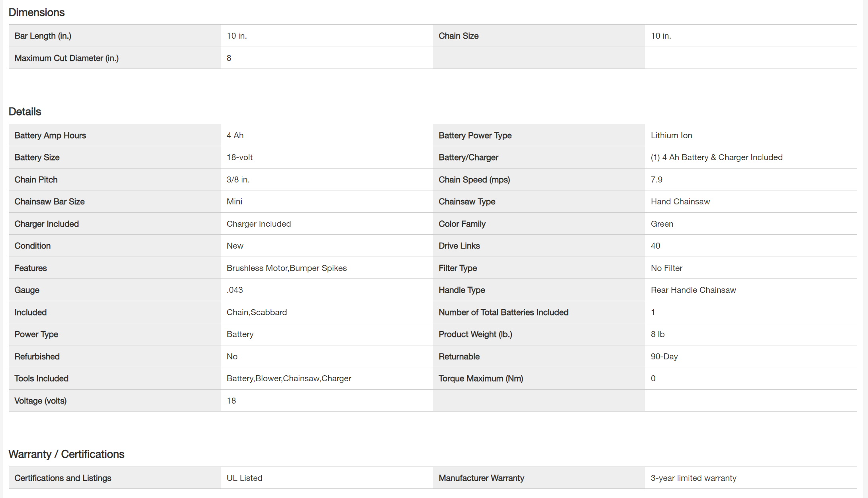Image resolution: width=868 pixels, height=498 pixels.
Task: Click the Maximum Cut Diameter label
Action: click(x=67, y=58)
